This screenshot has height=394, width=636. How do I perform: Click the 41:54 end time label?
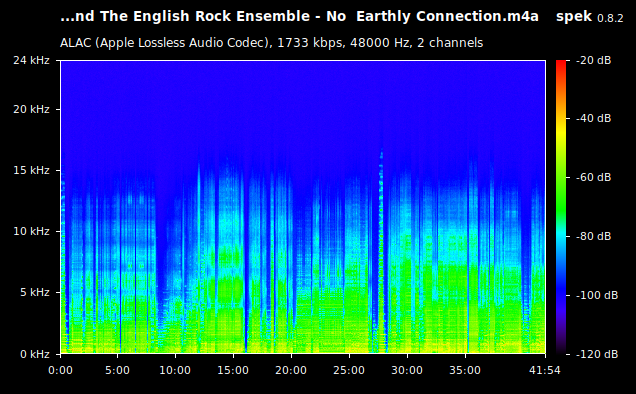pos(545,370)
